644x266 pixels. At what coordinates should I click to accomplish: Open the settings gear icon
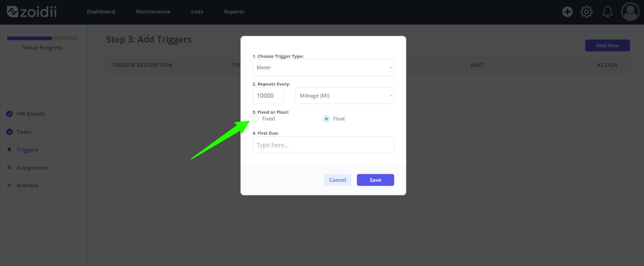click(586, 12)
